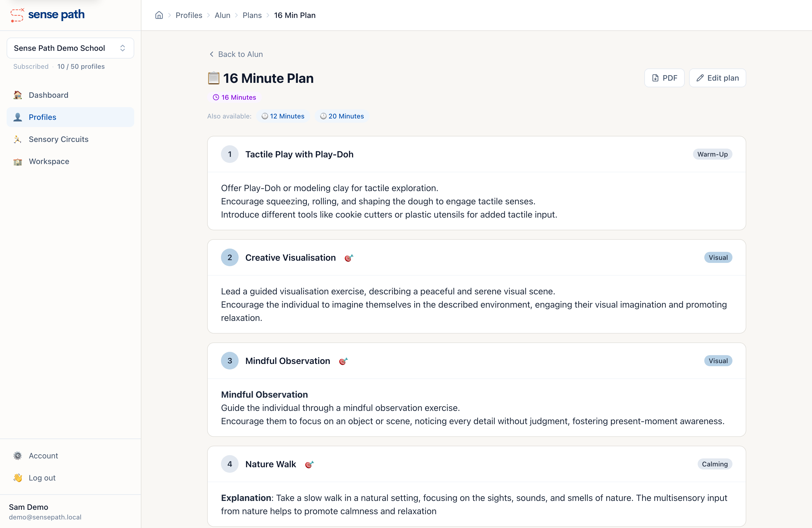
Task: Click the clipboard icon beside 16 Minute Plan
Action: pos(213,78)
